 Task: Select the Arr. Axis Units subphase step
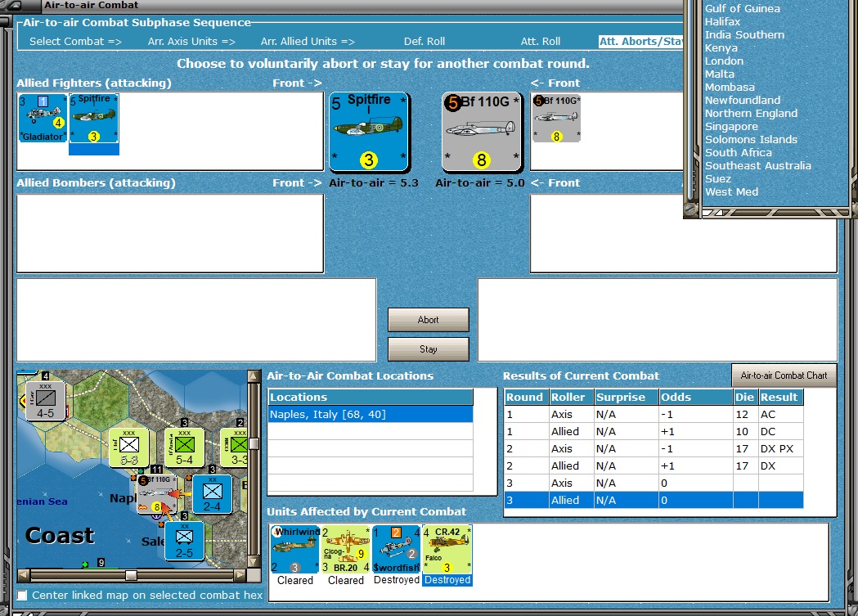click(191, 42)
